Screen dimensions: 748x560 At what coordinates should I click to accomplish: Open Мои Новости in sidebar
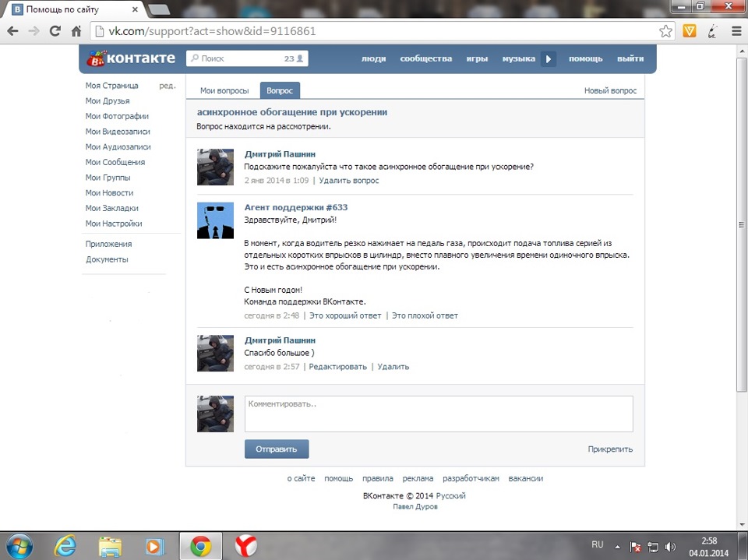pos(109,192)
